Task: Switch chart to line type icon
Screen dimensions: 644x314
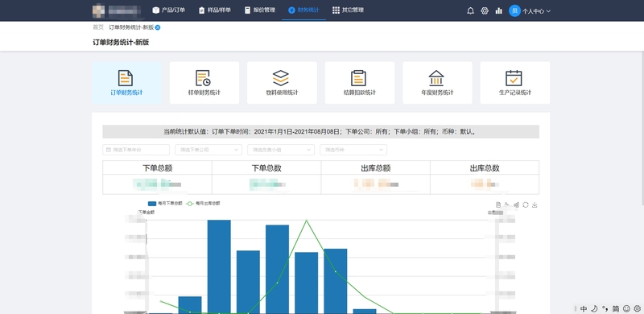Action: [x=507, y=205]
